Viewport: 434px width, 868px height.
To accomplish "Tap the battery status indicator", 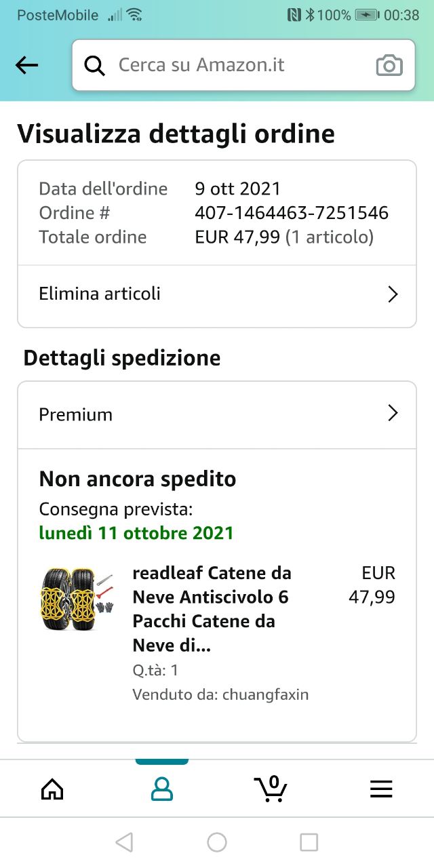I will click(366, 15).
